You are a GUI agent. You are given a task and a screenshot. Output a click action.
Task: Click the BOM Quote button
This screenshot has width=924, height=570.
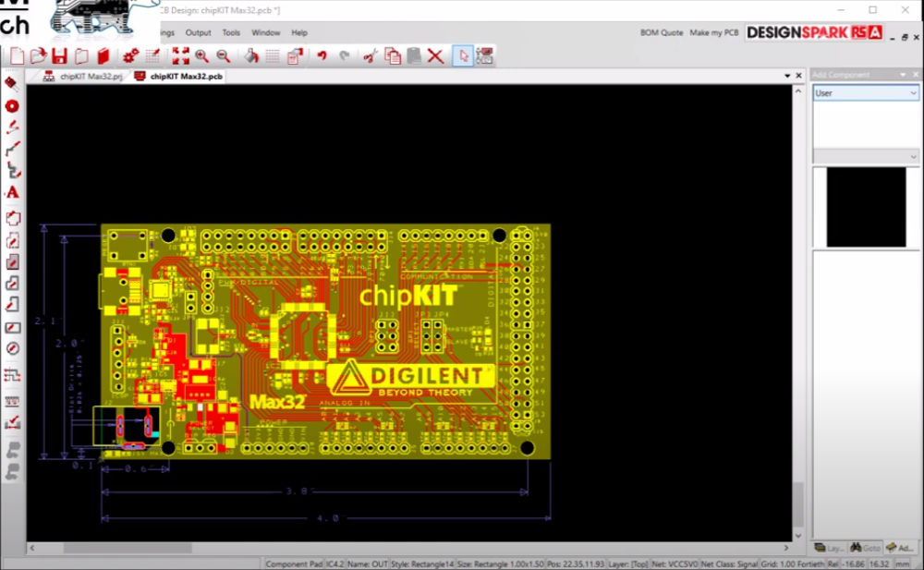[662, 32]
